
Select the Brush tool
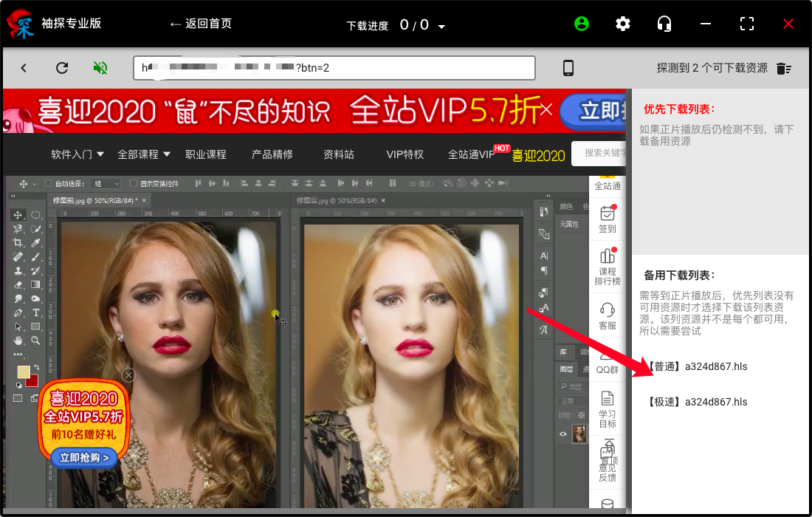click(35, 256)
